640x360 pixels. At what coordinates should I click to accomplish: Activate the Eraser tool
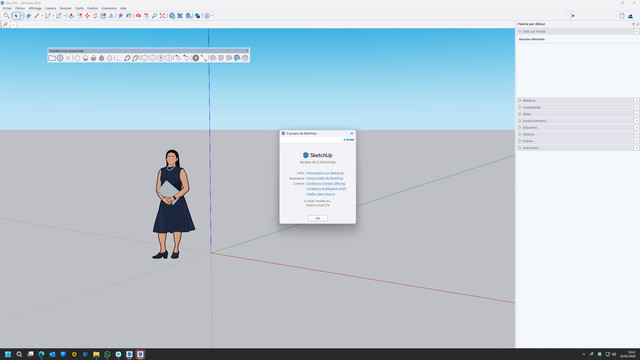tap(29, 16)
